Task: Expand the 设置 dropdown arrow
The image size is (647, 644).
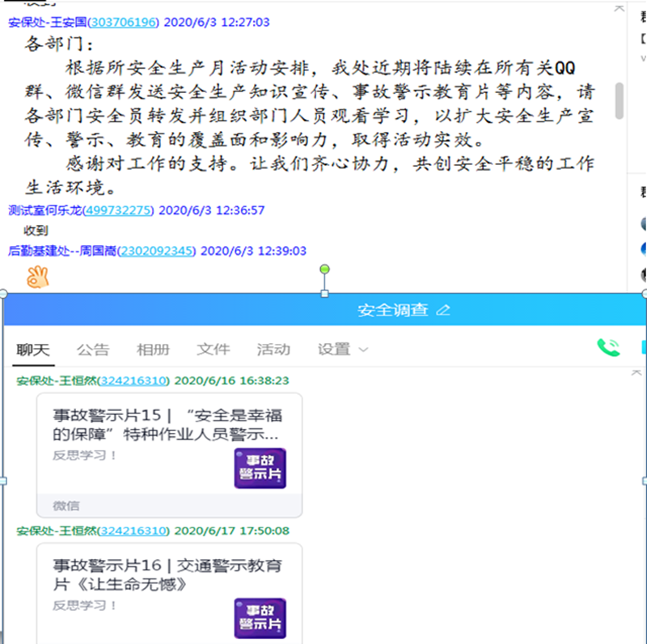Action: tap(363, 350)
